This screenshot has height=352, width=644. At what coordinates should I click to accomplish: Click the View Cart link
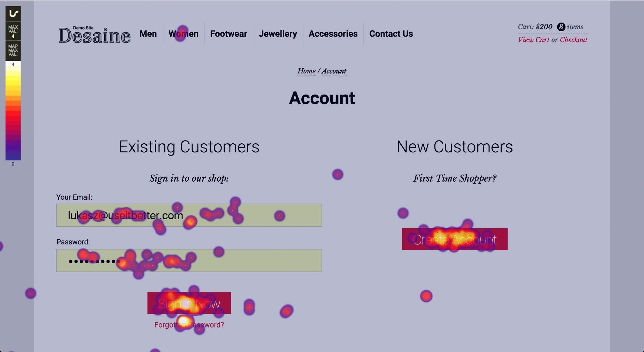(534, 40)
